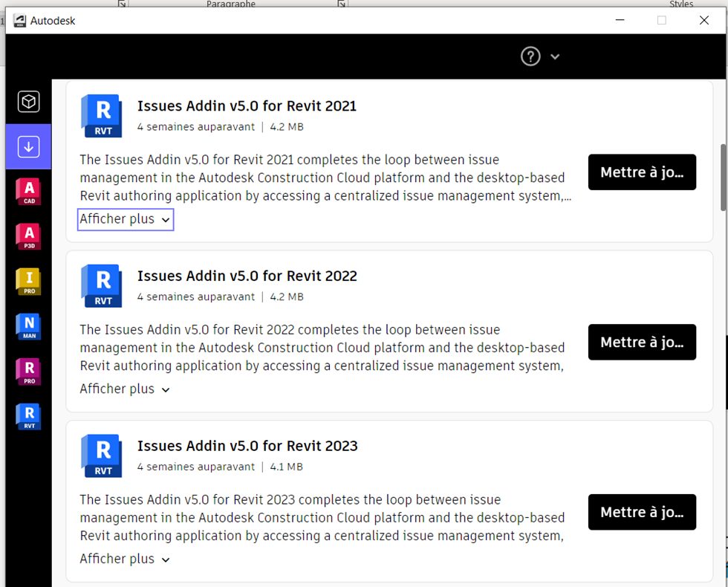Click title Issues Addin v5.0 for Revit 2023
The image size is (728, 587).
247,446
